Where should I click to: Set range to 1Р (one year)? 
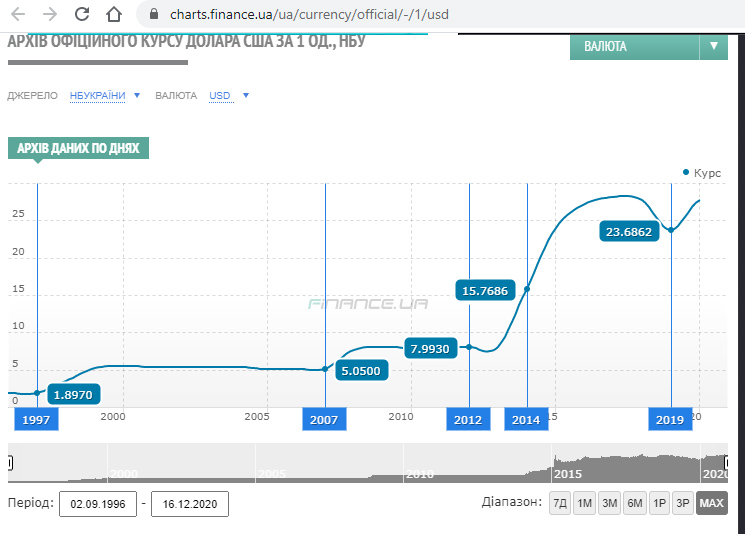659,504
